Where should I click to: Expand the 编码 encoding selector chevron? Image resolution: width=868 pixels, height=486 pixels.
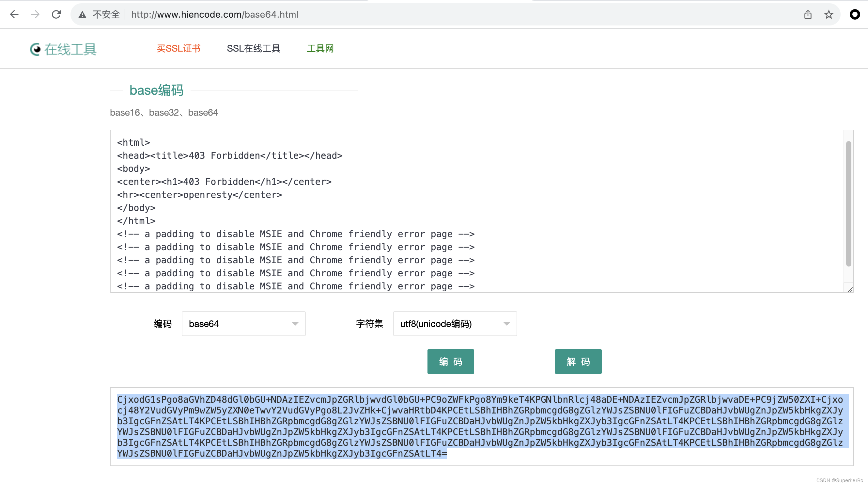click(295, 323)
